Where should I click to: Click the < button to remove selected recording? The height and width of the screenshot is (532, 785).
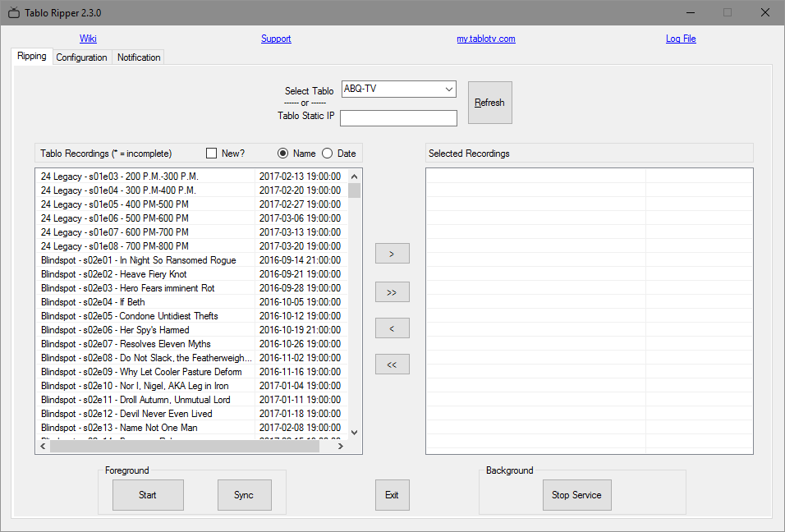coord(392,328)
